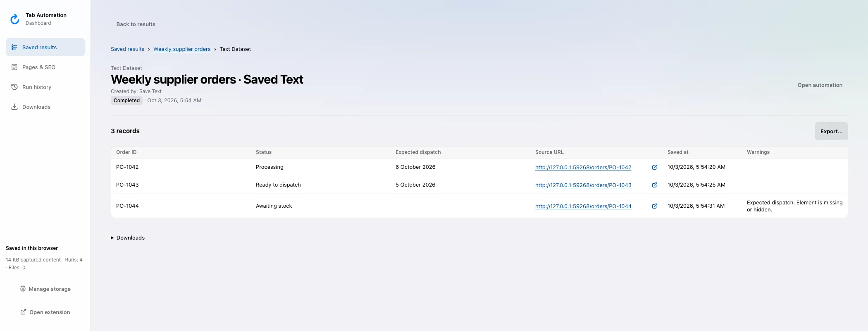Viewport: 868px width, 331px height.
Task: Click the Tab Automation logo icon
Action: (15, 19)
